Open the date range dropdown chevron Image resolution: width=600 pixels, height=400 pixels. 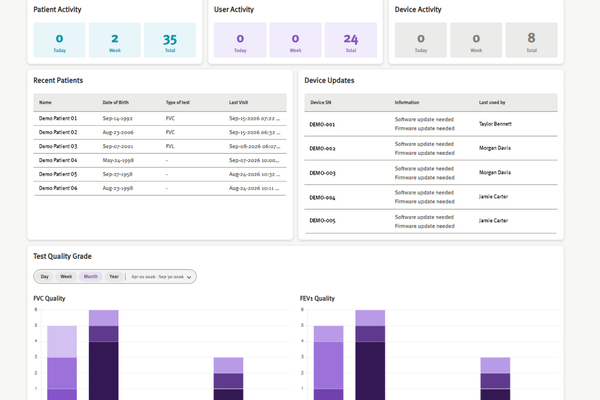pyautogui.click(x=189, y=277)
